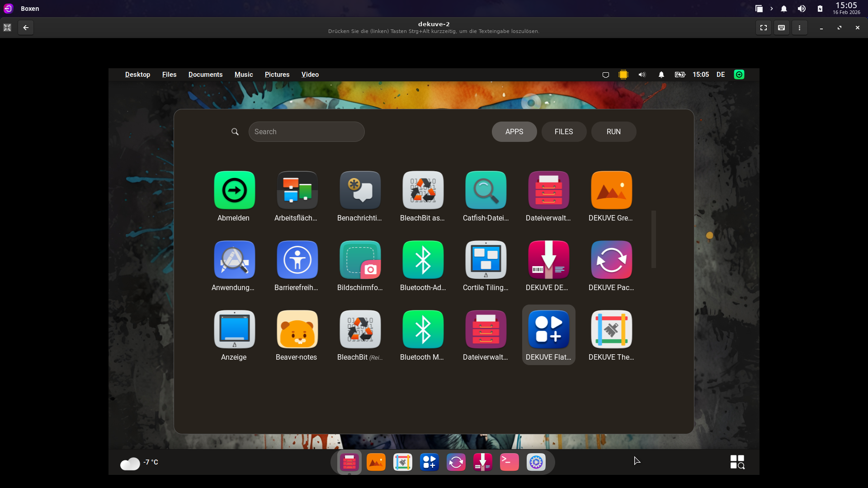Click the launcher list scrollbar
Viewport: 868px width, 488px height.
point(653,239)
